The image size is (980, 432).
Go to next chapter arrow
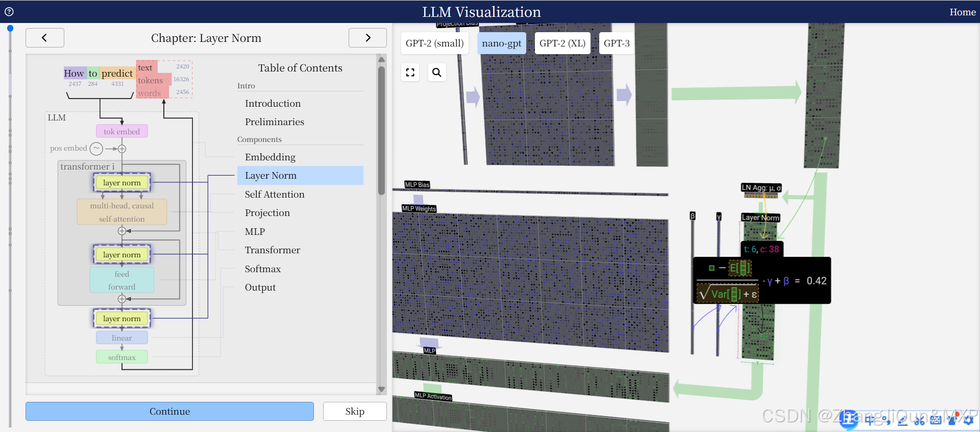[367, 38]
